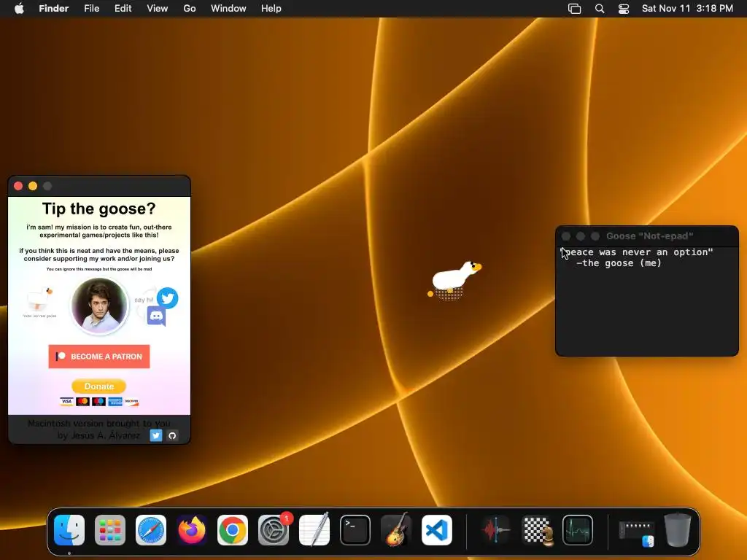Viewport: 747px width, 560px height.
Task: Open the Go menu
Action: (190, 9)
